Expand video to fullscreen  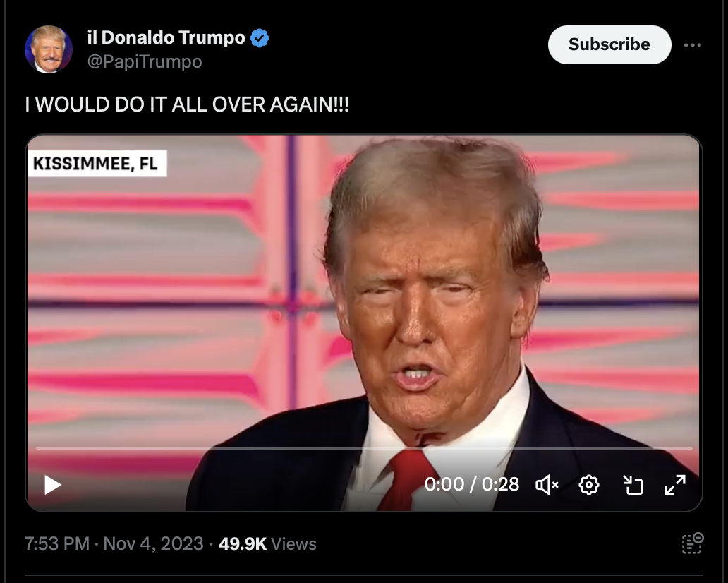point(675,485)
